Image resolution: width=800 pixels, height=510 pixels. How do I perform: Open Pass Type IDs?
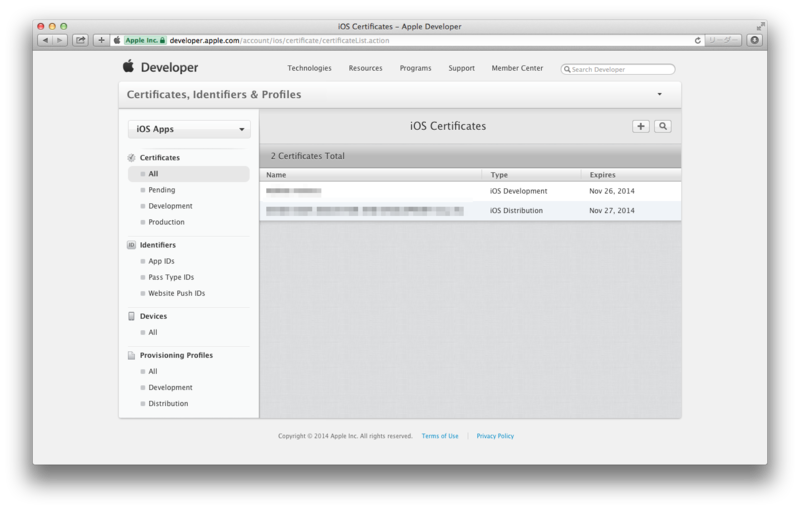171,277
